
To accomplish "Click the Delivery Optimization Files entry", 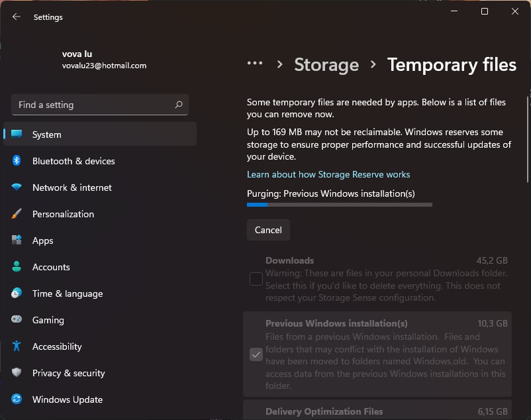I will point(377,409).
